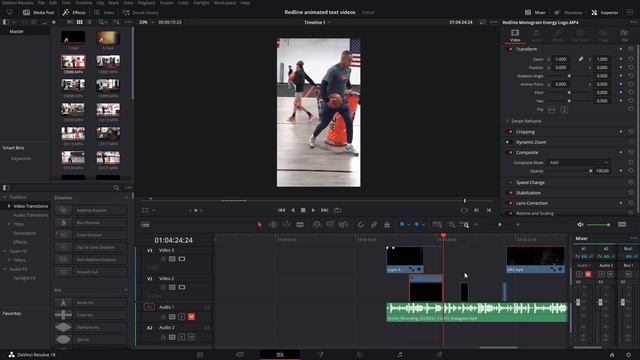Image resolution: width=640 pixels, height=360 pixels.
Task: Disable the Video 2 track
Action: [x=182, y=287]
